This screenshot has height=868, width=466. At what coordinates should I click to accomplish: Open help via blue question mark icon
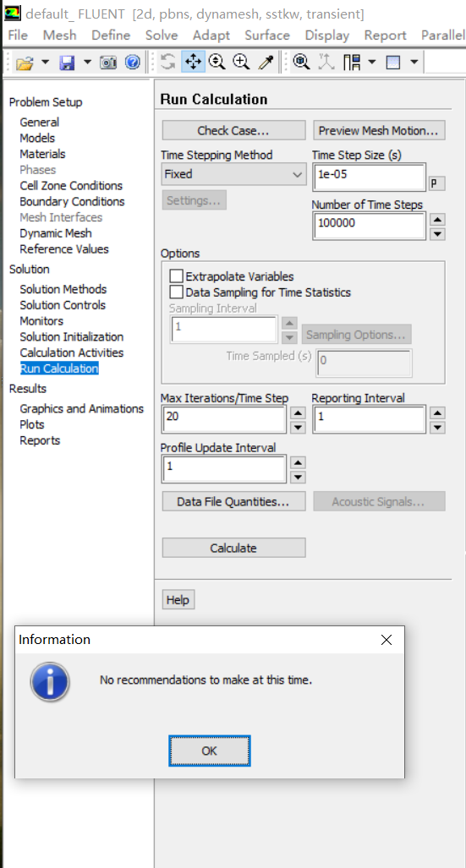tap(133, 62)
